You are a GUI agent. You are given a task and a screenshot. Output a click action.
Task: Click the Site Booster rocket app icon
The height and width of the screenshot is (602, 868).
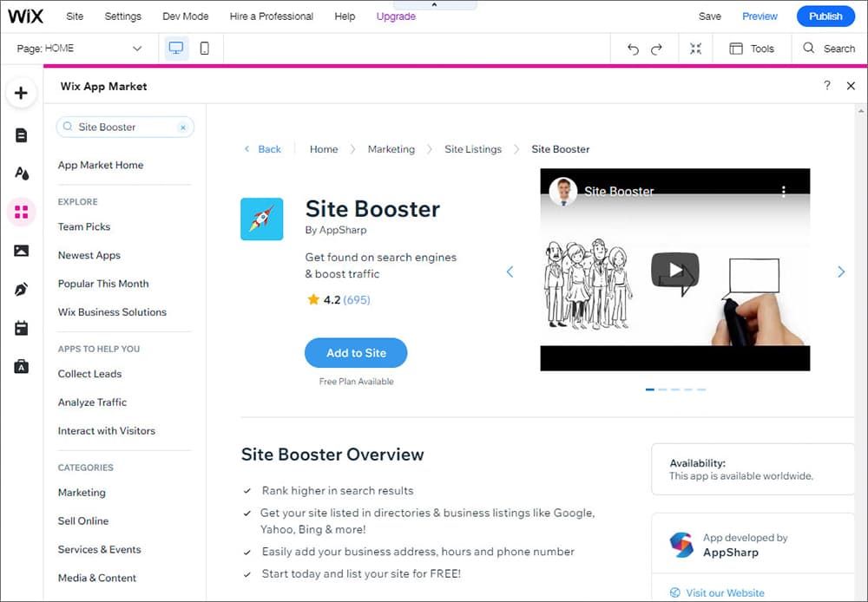click(262, 219)
